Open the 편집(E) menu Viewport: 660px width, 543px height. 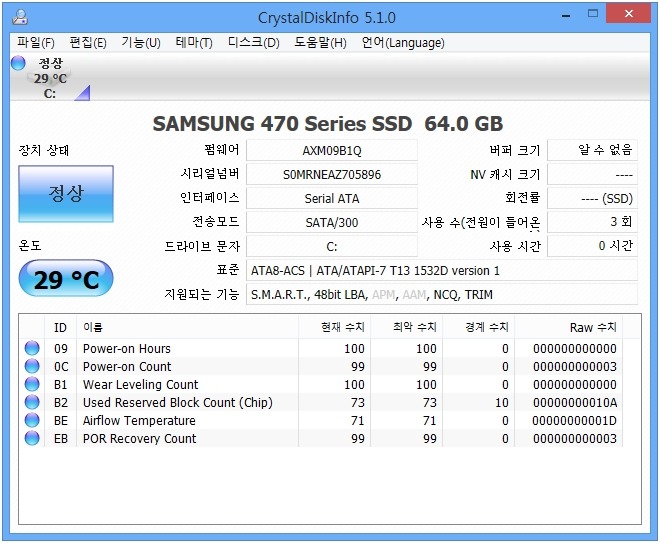tap(88, 43)
